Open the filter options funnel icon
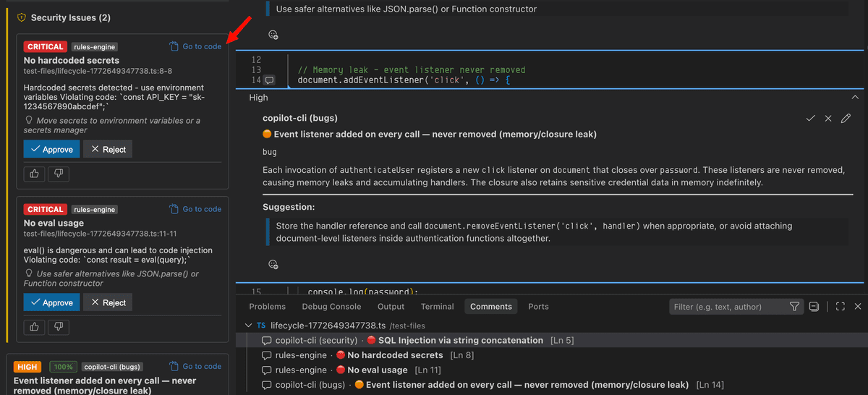 [x=795, y=307]
